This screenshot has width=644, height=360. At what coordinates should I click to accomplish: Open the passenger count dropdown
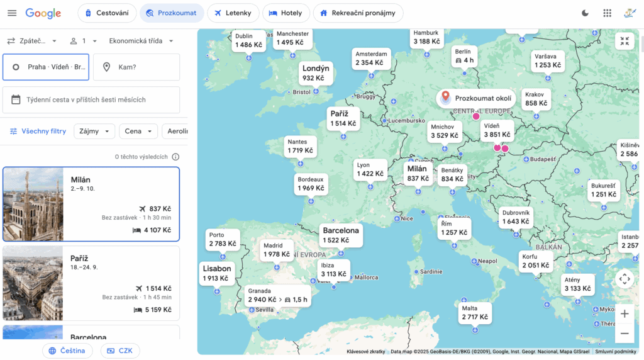click(84, 41)
